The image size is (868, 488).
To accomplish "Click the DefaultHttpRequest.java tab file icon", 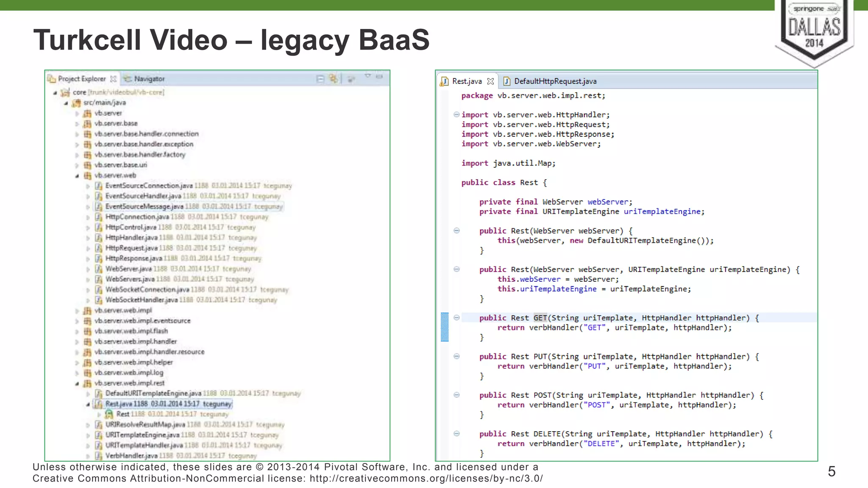I will tap(506, 81).
